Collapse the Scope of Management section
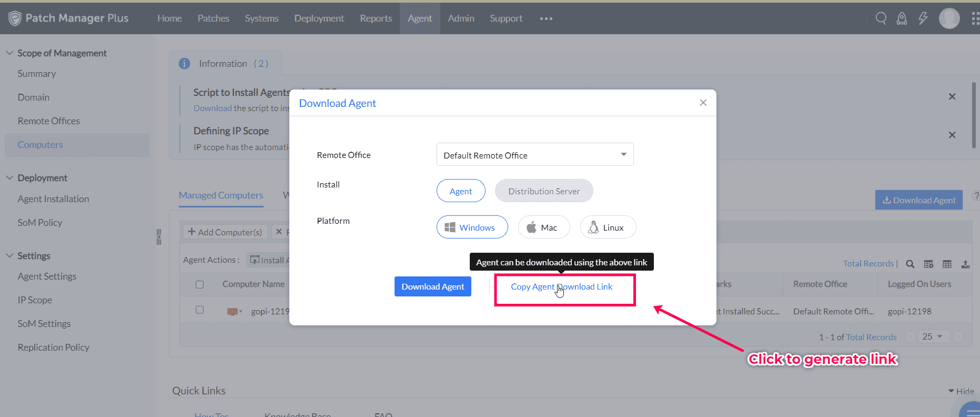This screenshot has width=980, height=417. pos(9,53)
